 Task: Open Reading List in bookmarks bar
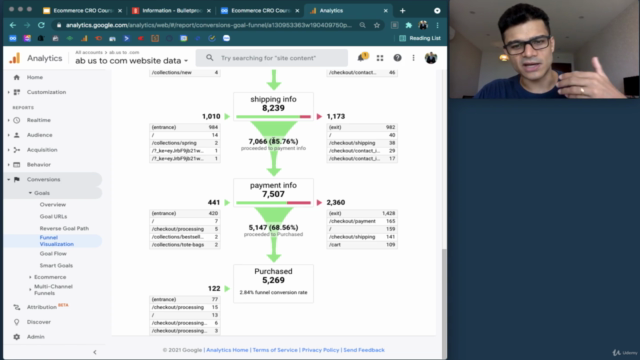point(420,38)
